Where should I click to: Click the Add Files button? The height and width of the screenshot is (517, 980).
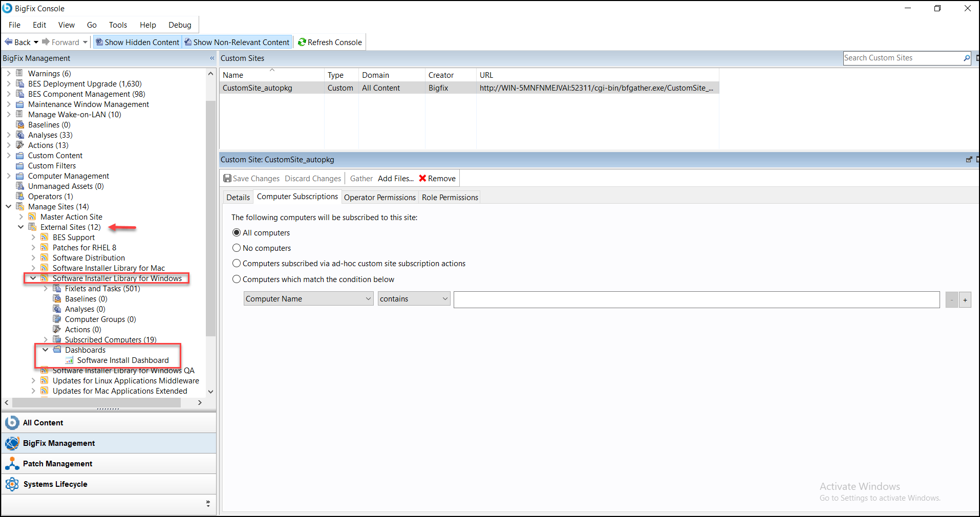pos(395,178)
